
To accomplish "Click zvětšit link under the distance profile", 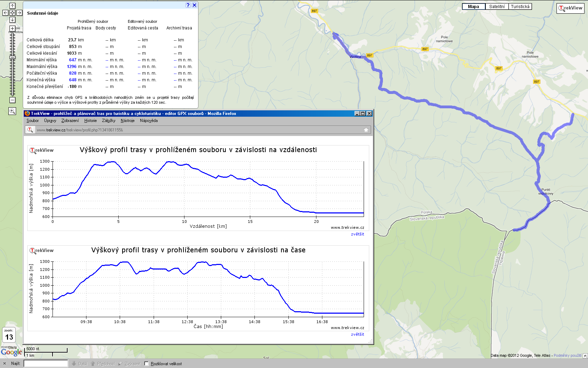I will (357, 234).
